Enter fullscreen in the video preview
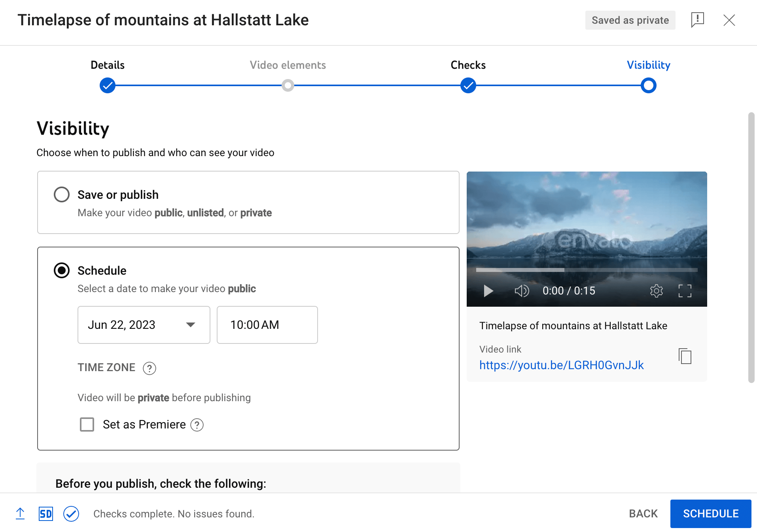The width and height of the screenshot is (757, 532). 685,291
